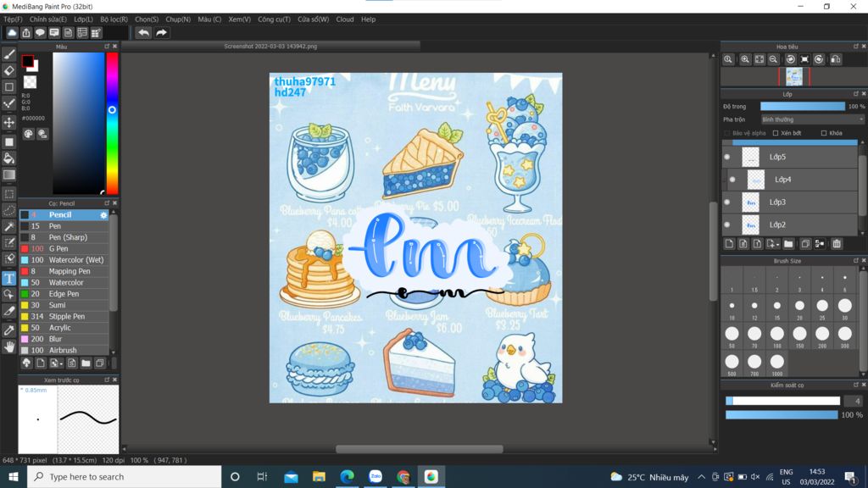Open the Cloud menu
This screenshot has width=868, height=488.
pyautogui.click(x=345, y=19)
